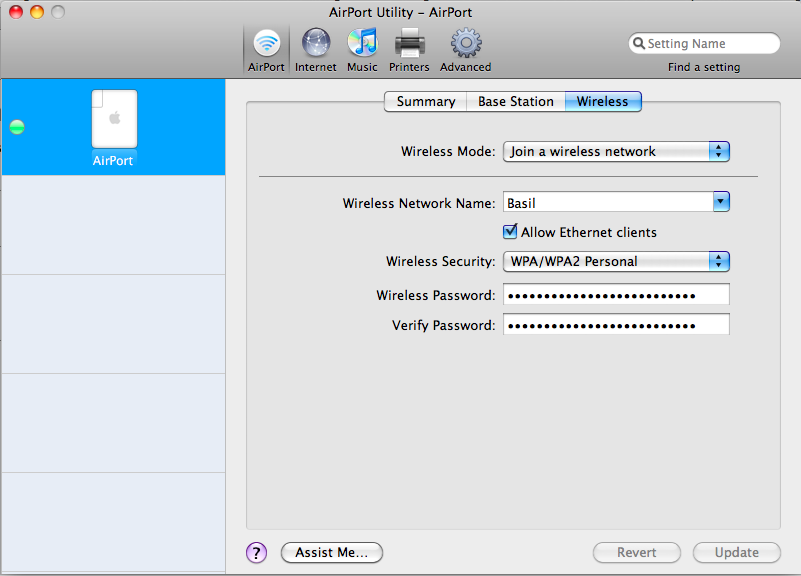
Task: Click the Verify Password field
Action: tap(616, 325)
